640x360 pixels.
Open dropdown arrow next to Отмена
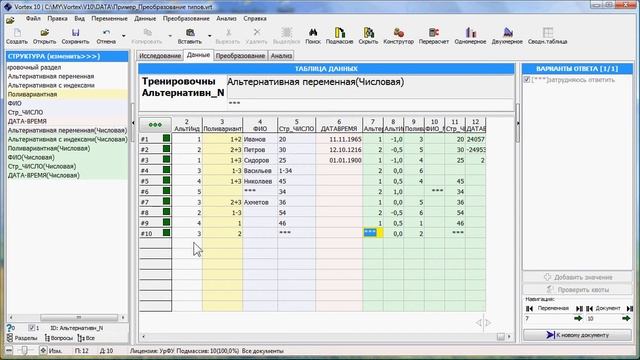click(124, 36)
